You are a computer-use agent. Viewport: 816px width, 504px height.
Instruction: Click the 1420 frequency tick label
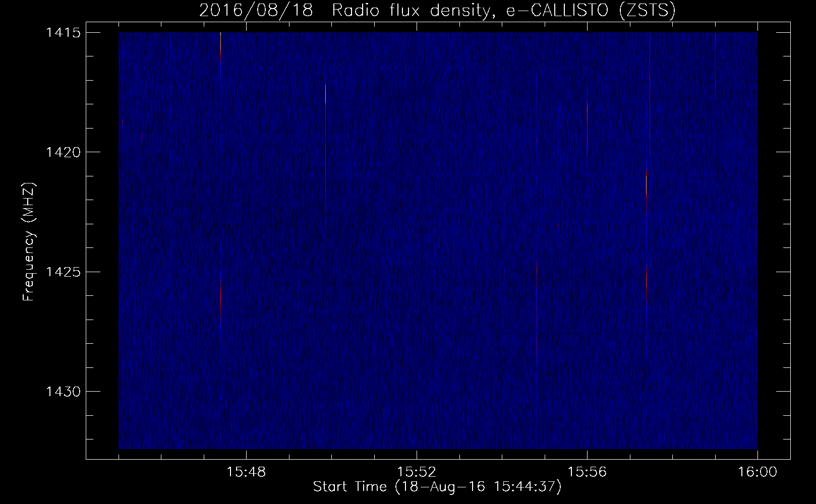63,152
